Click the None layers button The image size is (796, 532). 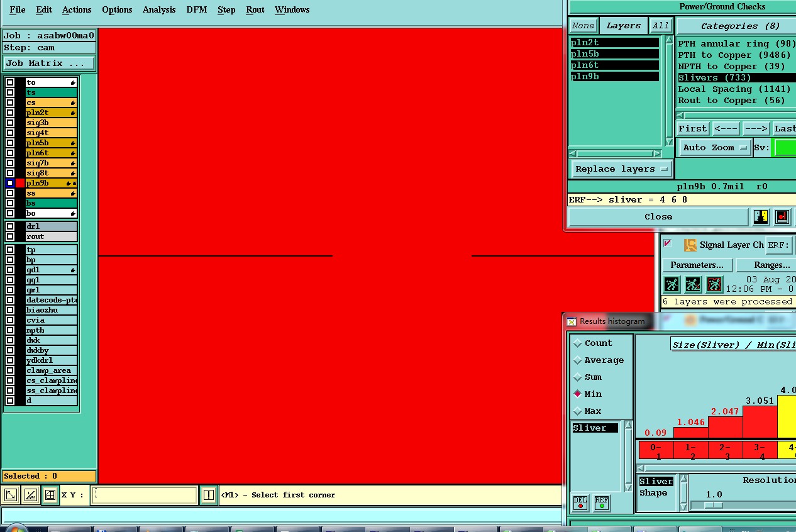pyautogui.click(x=583, y=26)
